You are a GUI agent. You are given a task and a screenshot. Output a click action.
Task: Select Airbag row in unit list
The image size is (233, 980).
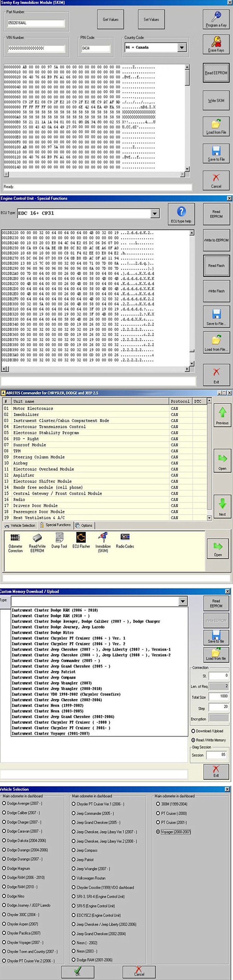(105, 463)
